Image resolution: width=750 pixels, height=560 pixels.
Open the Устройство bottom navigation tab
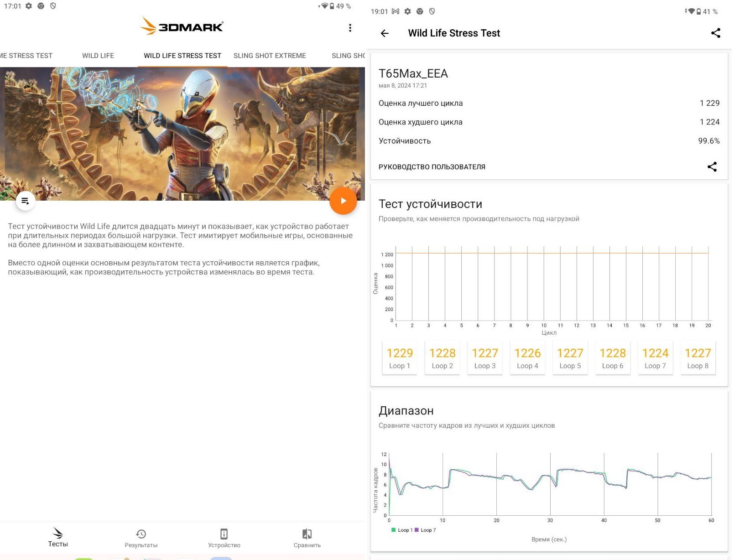pyautogui.click(x=224, y=538)
